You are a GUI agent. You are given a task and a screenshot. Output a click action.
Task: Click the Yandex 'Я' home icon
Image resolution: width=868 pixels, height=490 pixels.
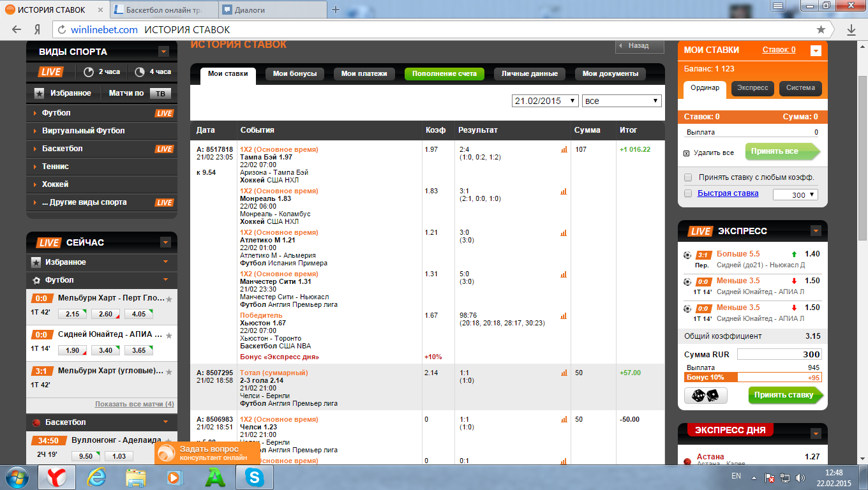pos(38,29)
